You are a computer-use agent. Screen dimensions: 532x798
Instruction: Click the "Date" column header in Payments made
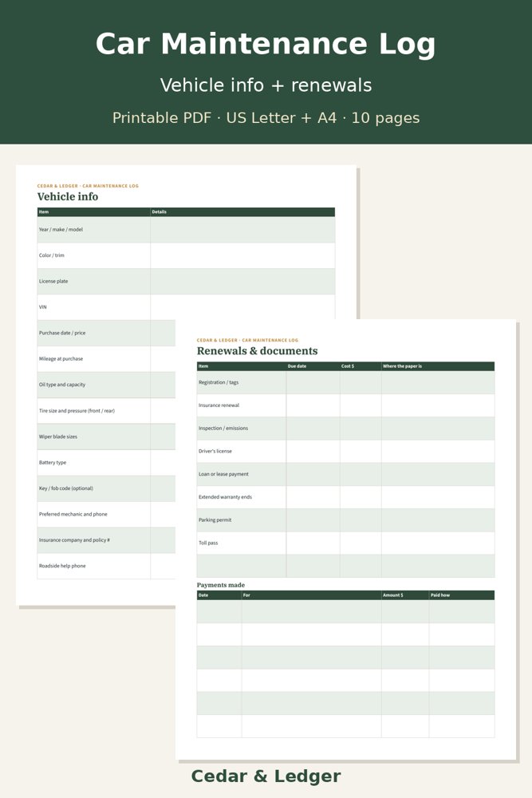[x=203, y=595]
